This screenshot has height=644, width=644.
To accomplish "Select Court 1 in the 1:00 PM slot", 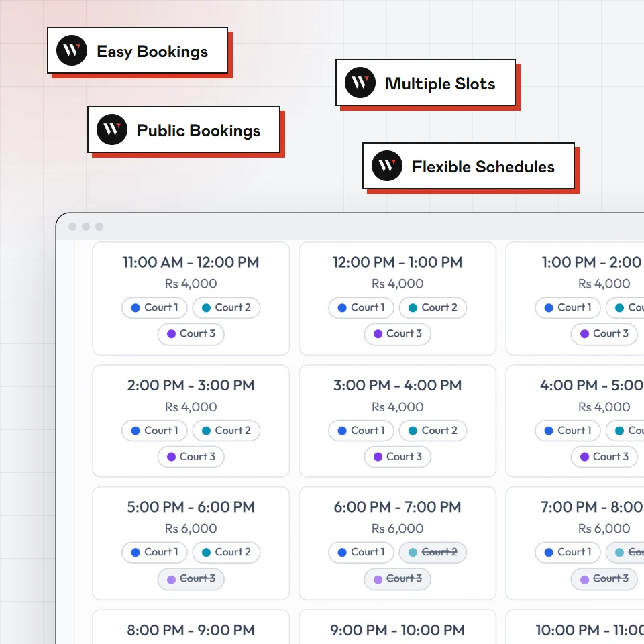I will (x=568, y=308).
